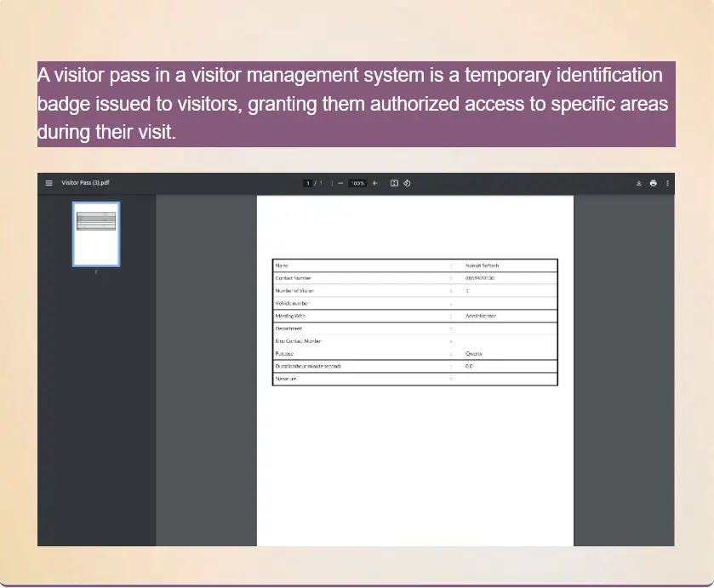Click the Vehicle number row label
Image resolution: width=714 pixels, height=588 pixels.
click(x=292, y=303)
